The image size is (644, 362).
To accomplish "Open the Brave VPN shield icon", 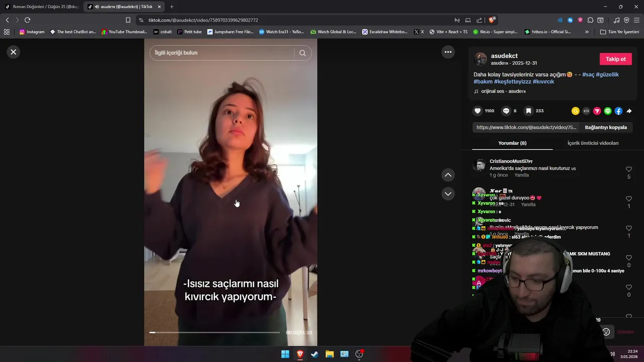I will (626, 20).
